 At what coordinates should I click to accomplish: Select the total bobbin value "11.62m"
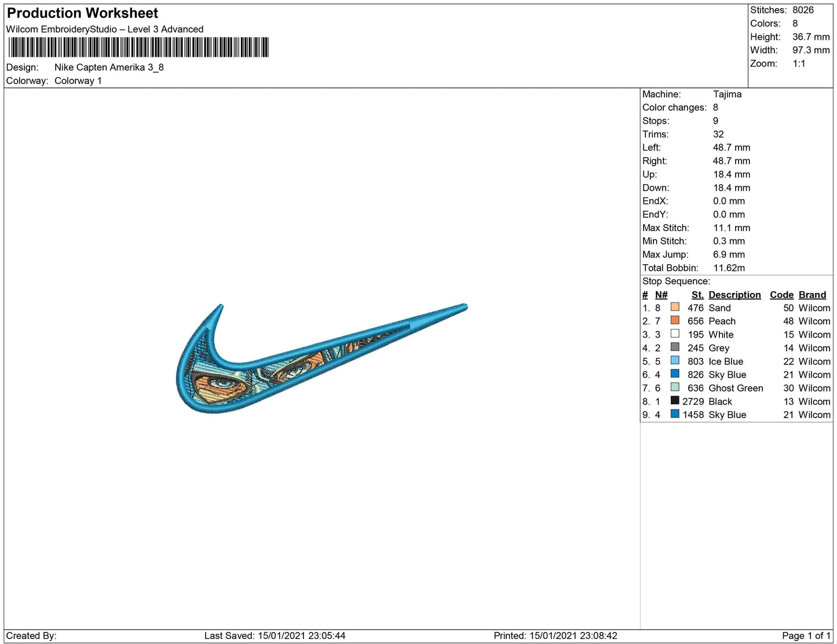pos(729,268)
